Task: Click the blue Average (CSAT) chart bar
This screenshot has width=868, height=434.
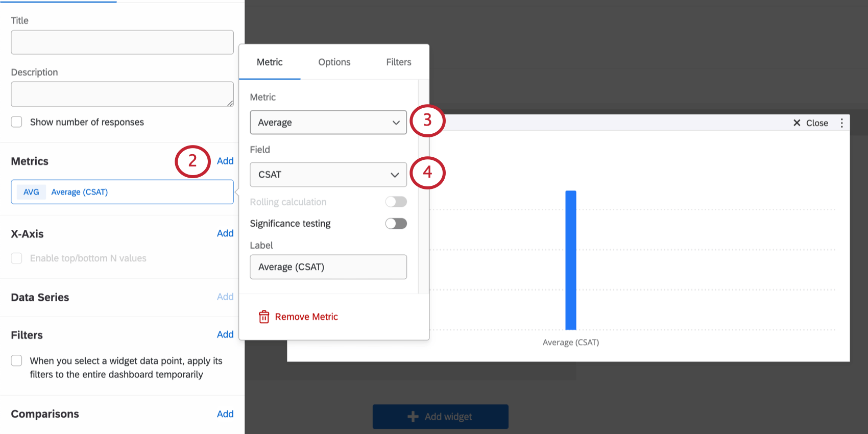Action: [x=571, y=260]
